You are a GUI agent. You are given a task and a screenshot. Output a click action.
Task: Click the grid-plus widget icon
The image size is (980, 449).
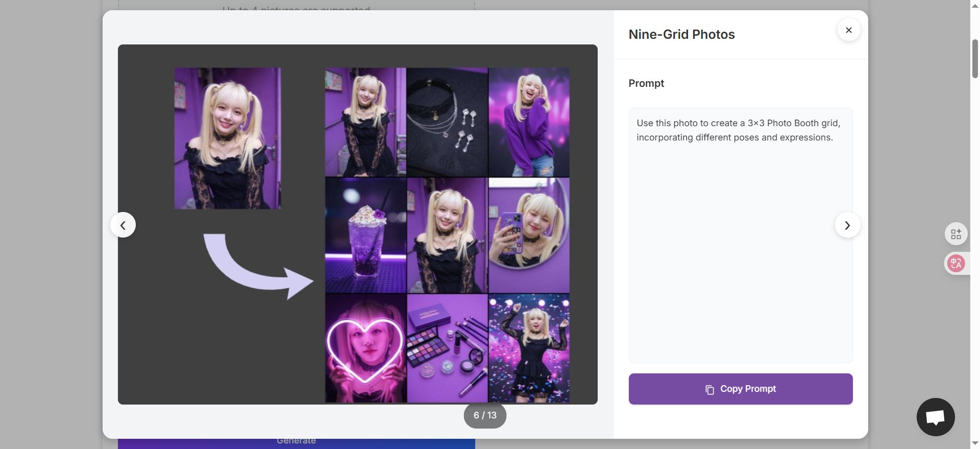[x=956, y=234]
